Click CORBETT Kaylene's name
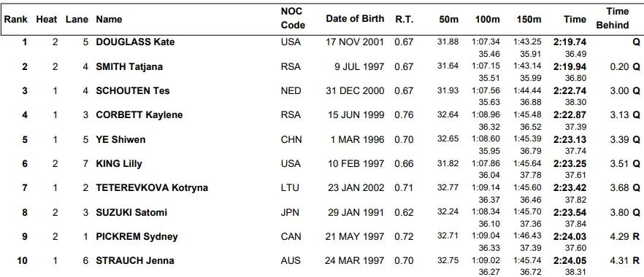Screen dimensions: 644x277 point(139,114)
